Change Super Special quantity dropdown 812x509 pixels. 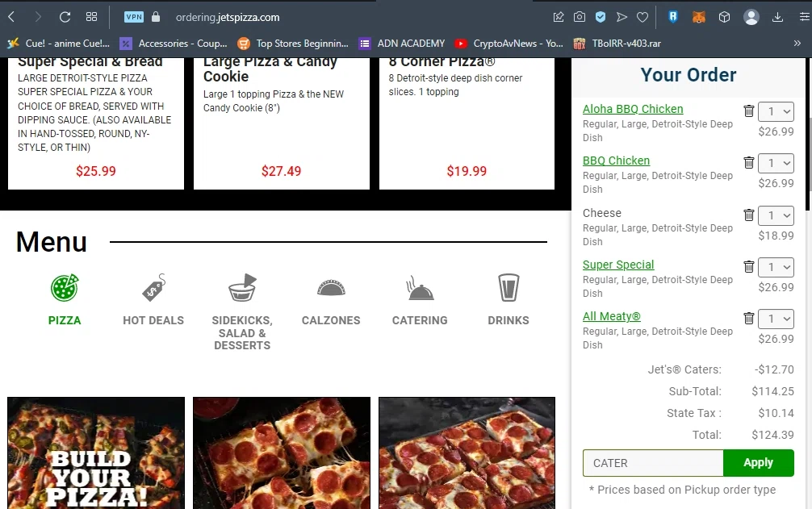776,268
